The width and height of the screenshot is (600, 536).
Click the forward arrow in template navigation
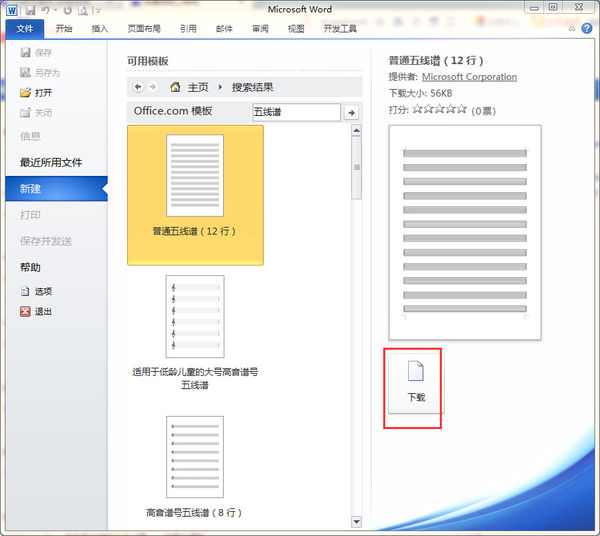tap(153, 87)
